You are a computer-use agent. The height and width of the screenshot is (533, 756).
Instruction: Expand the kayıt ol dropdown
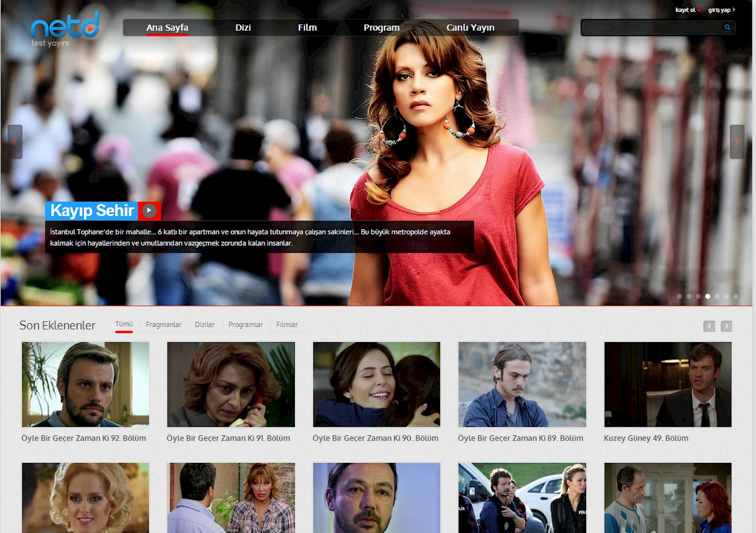(688, 10)
